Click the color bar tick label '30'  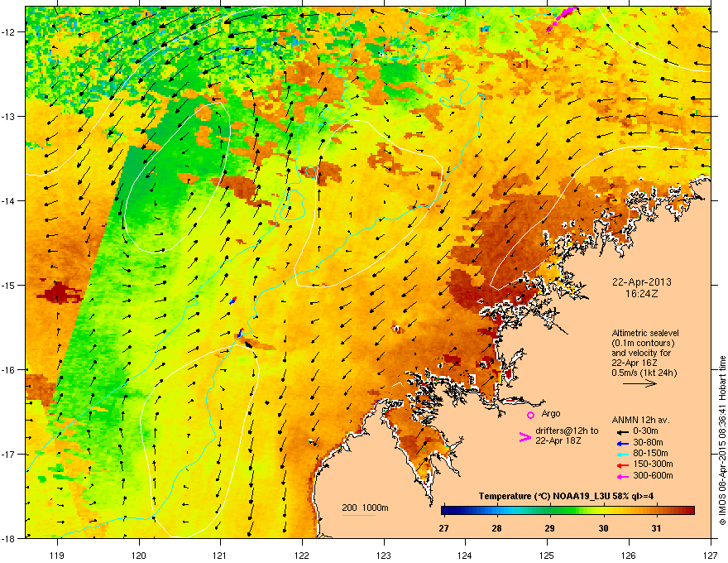coord(603,528)
